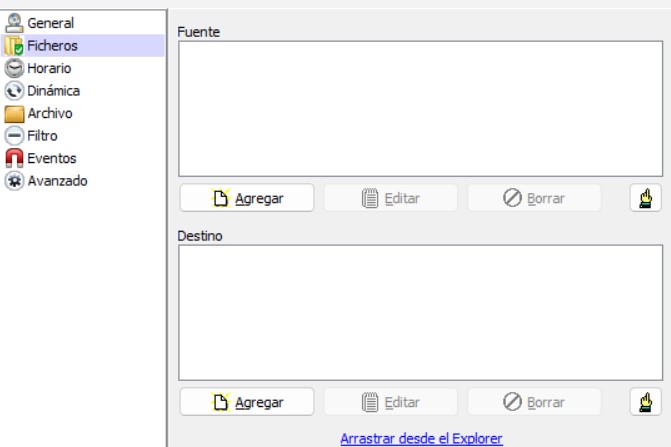This screenshot has height=447, width=671.
Task: Open the Dinámica section icon
Action: click(x=14, y=91)
